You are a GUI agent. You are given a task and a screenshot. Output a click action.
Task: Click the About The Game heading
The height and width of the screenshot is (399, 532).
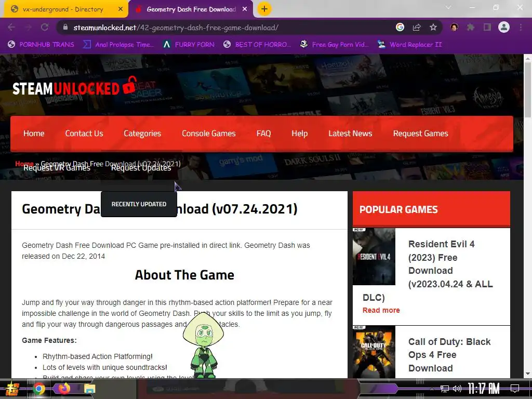pos(184,275)
